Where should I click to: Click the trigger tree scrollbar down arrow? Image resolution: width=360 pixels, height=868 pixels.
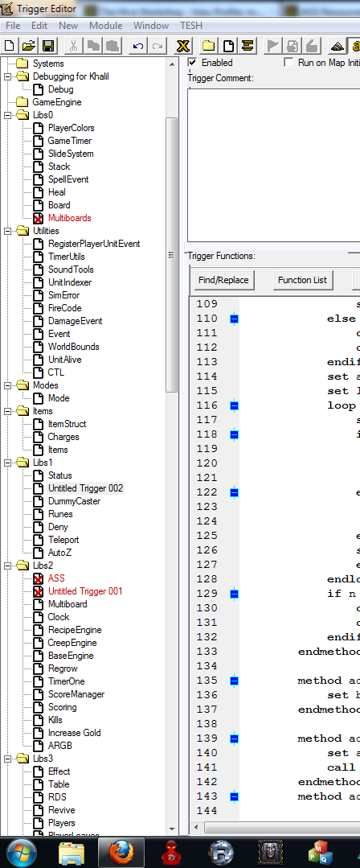pyautogui.click(x=172, y=829)
